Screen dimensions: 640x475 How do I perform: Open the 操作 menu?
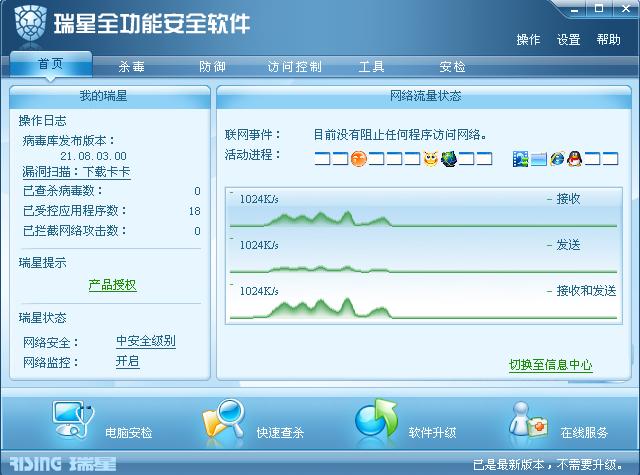point(528,40)
